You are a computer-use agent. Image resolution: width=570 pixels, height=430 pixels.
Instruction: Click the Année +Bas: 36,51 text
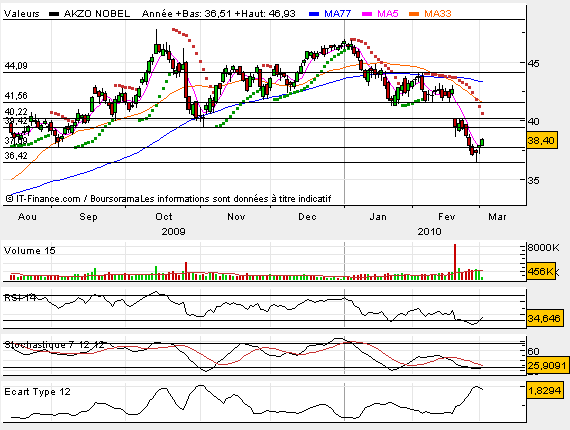click(186, 14)
